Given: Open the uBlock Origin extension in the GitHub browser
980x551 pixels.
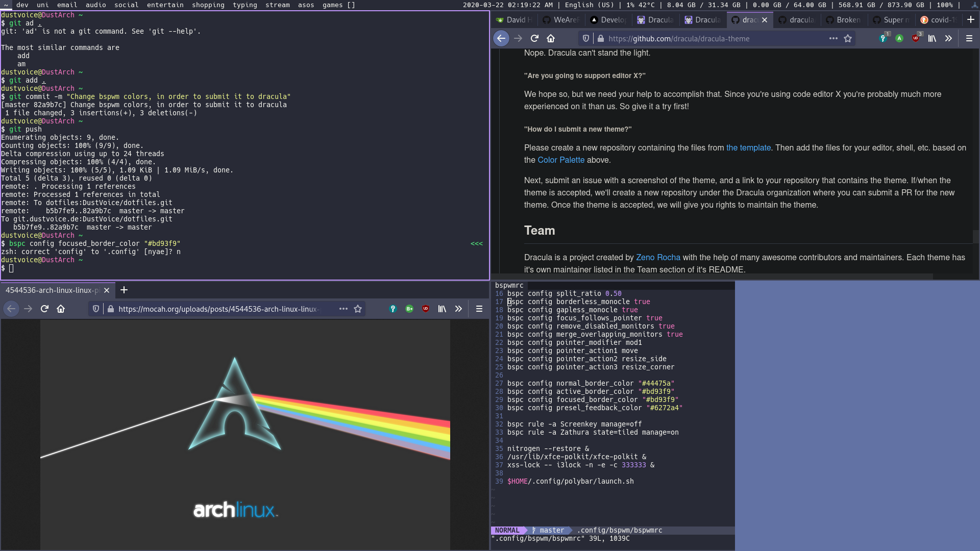Looking at the screenshot, I should (x=916, y=38).
